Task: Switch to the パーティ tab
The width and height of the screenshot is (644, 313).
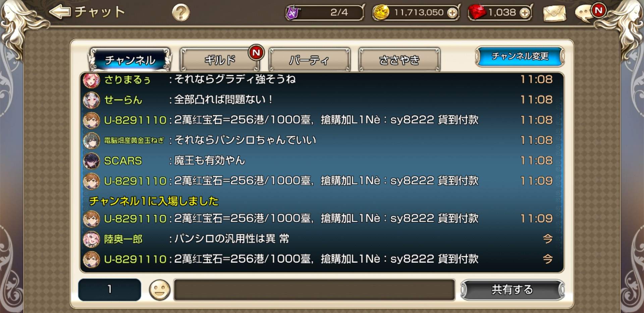Action: [x=309, y=60]
